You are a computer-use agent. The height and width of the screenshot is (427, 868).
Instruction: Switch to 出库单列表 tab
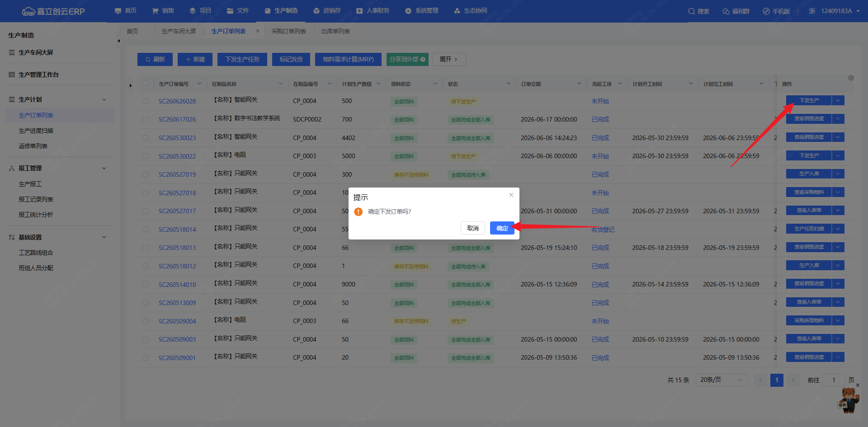[x=336, y=31]
